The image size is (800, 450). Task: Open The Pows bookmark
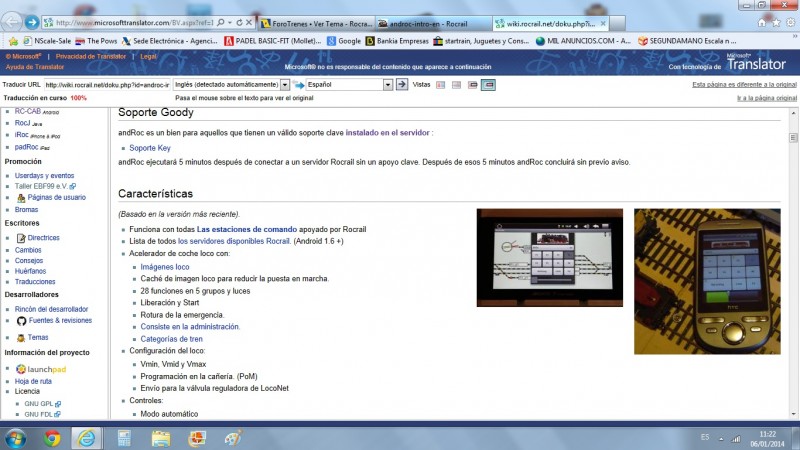pyautogui.click(x=96, y=41)
